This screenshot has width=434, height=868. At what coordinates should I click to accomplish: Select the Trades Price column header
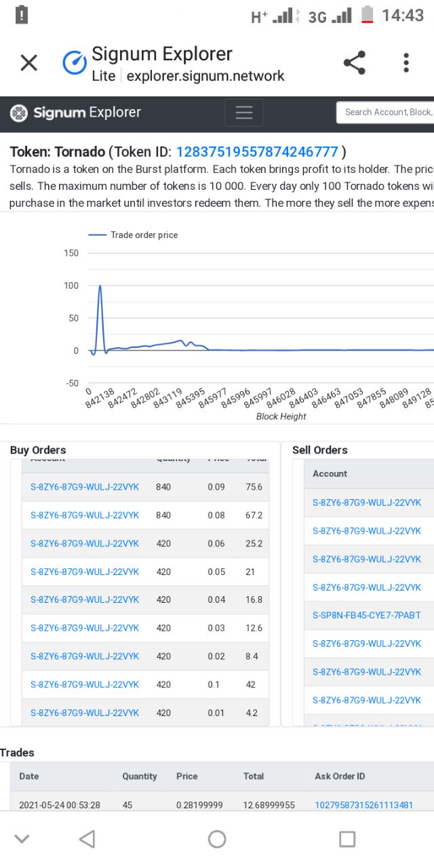[x=187, y=776]
